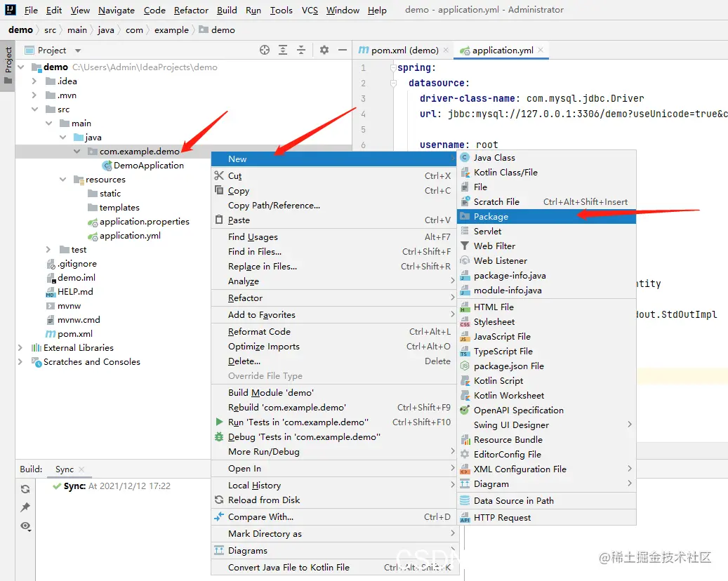Image resolution: width=728 pixels, height=581 pixels.
Task: Collapse the demo project root node
Action: click(x=21, y=67)
